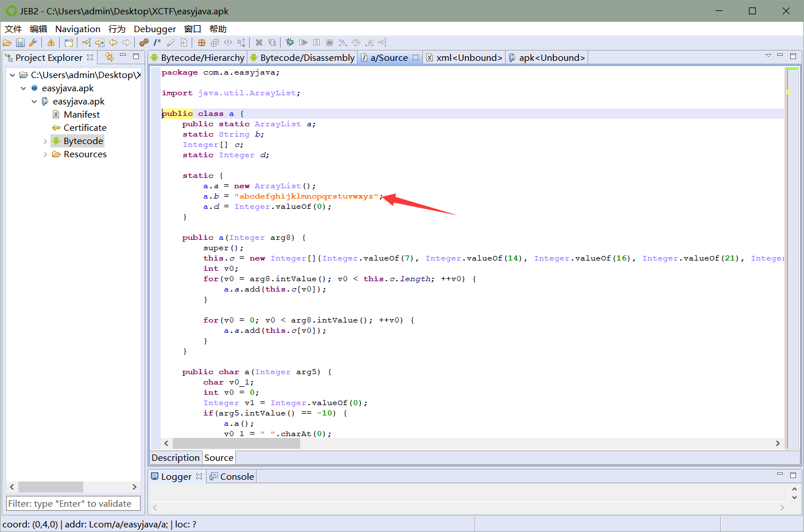This screenshot has width=804, height=532.
Task: Start debugging with the green bug icon
Action: coord(290,42)
